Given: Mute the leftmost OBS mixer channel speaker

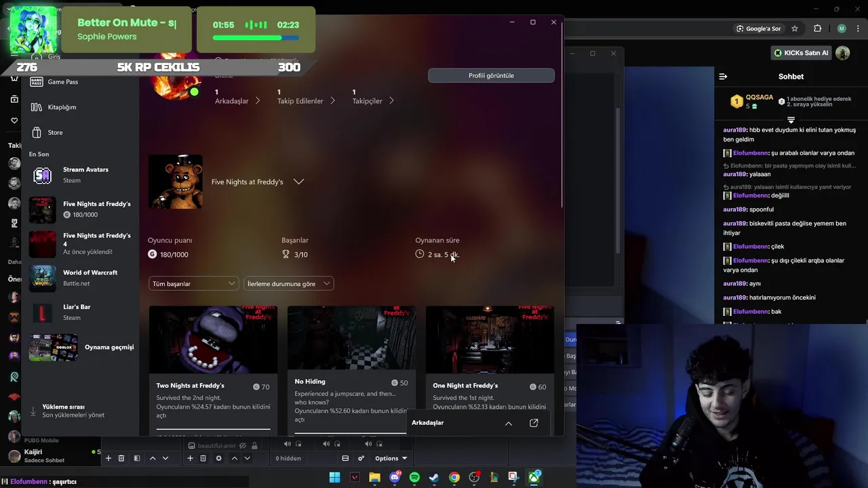Looking at the screenshot, I should (288, 444).
